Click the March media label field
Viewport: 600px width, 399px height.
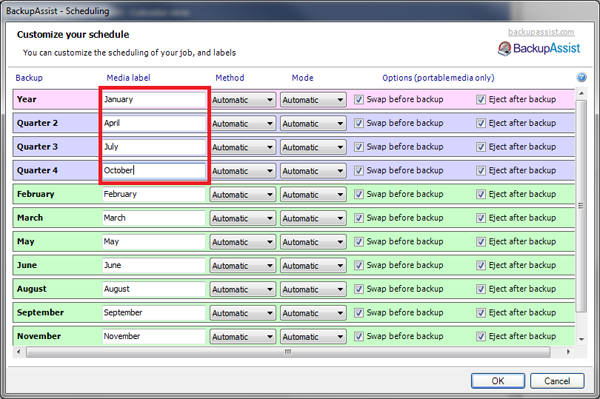154,218
